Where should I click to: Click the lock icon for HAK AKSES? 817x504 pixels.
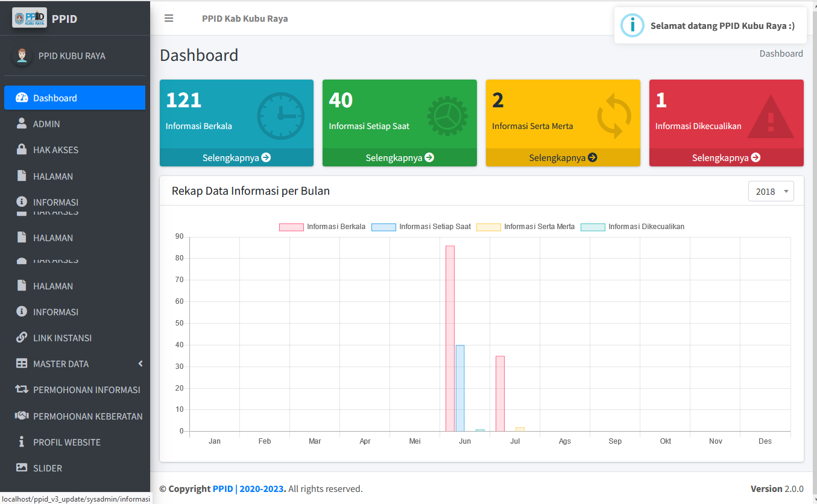(22, 150)
